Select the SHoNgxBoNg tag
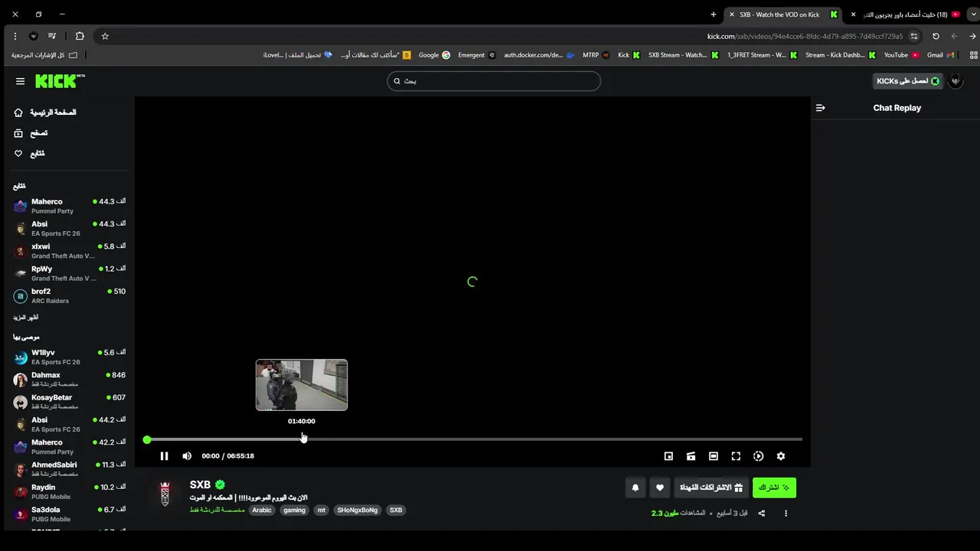980x551 pixels. pos(358,510)
